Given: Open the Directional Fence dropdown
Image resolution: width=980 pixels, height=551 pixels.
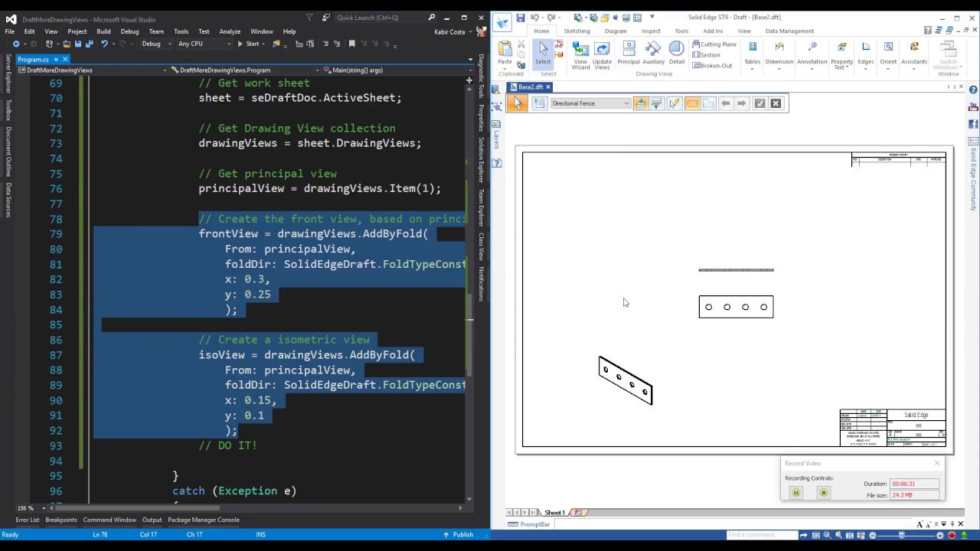Looking at the screenshot, I should point(590,103).
